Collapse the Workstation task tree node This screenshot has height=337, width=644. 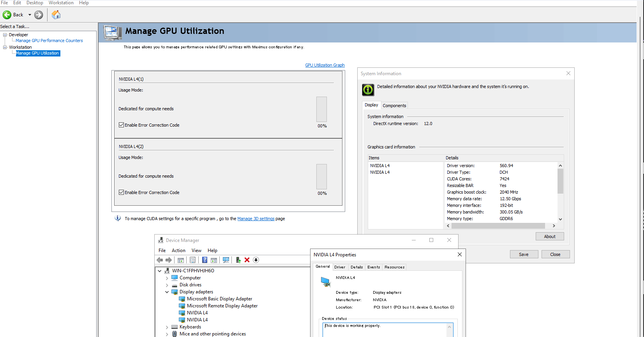click(x=5, y=47)
